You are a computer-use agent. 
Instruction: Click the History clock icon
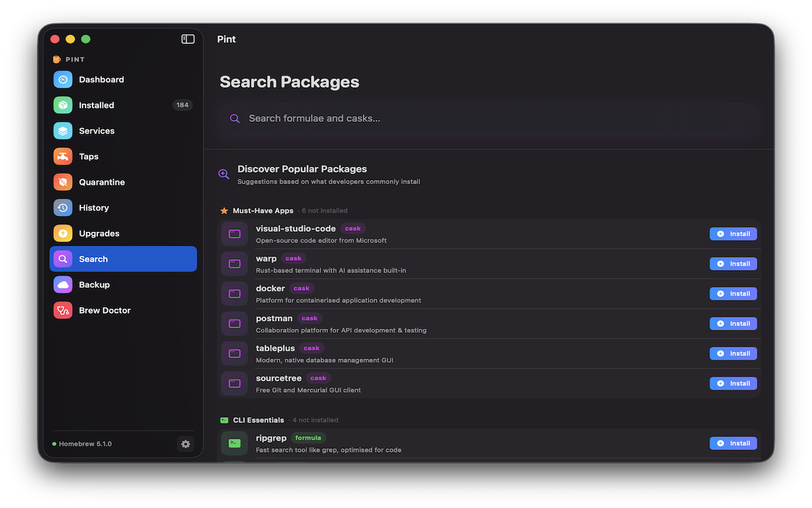point(63,208)
